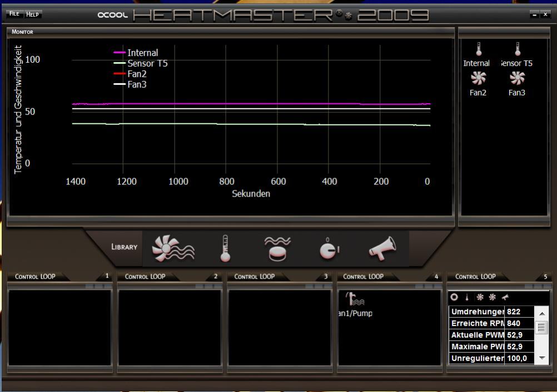Viewport: 557px width, 392px height.
Task: Click ring icon in Control Loop 5 toolbar
Action: click(455, 298)
